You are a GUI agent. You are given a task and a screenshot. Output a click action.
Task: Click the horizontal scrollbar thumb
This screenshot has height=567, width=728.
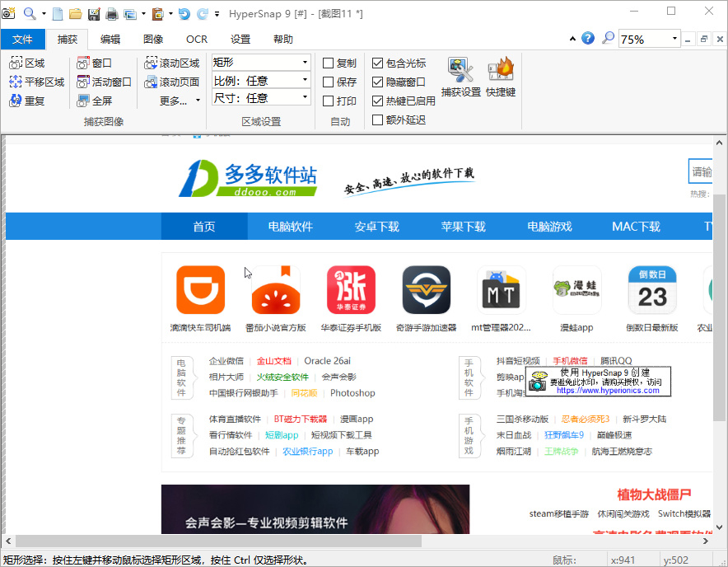pos(219,541)
